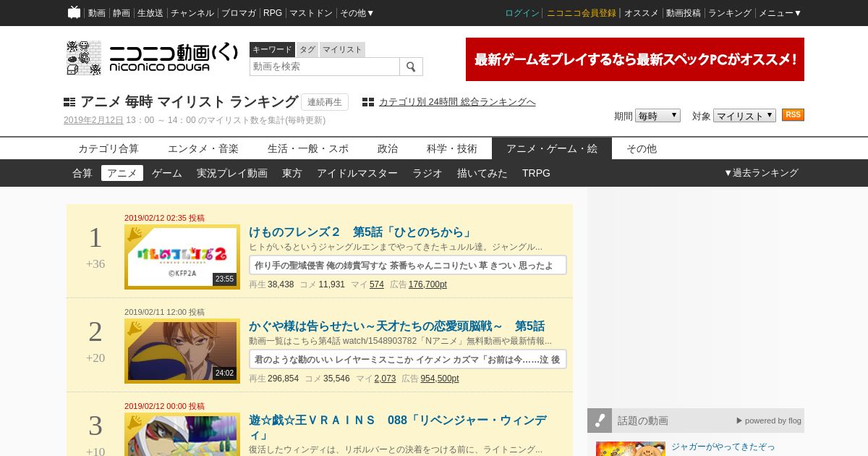Open チャンネル in top navigation
This screenshot has height=456, width=868.
tap(192, 13)
